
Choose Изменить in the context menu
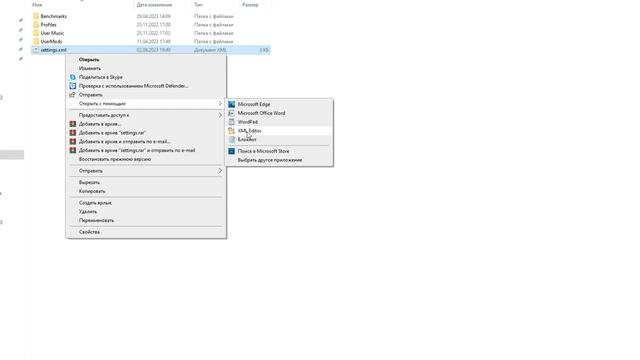click(90, 69)
